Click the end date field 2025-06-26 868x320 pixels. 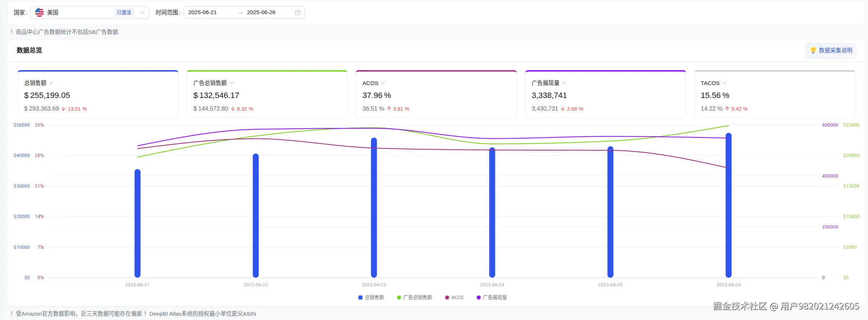(261, 12)
